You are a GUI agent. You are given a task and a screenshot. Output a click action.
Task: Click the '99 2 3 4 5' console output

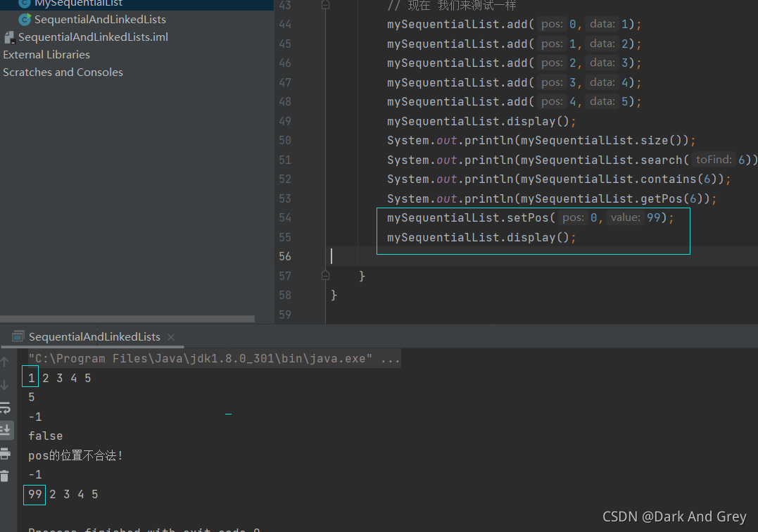pyautogui.click(x=63, y=494)
